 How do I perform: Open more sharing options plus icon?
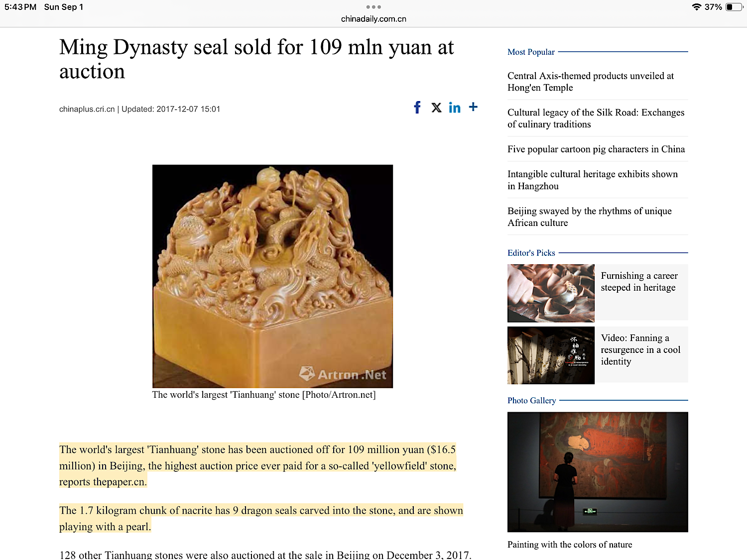tap(473, 107)
